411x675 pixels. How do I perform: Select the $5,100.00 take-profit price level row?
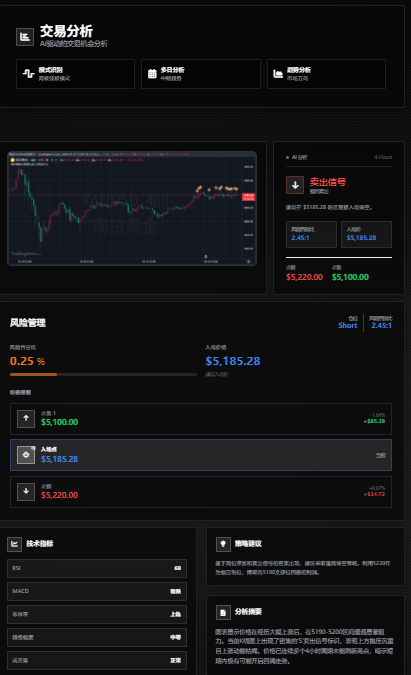pos(201,419)
